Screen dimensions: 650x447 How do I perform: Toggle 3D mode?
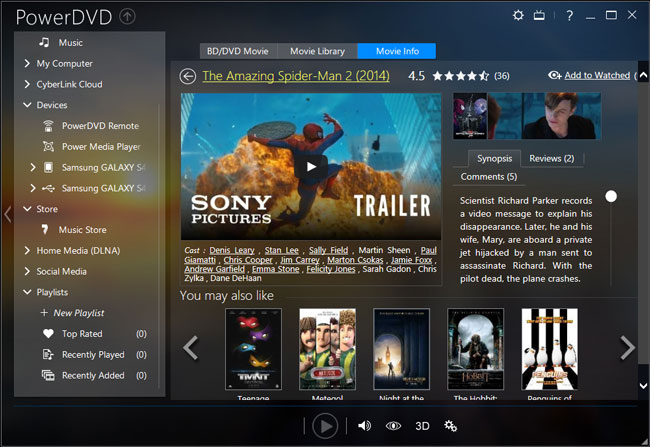click(x=422, y=426)
